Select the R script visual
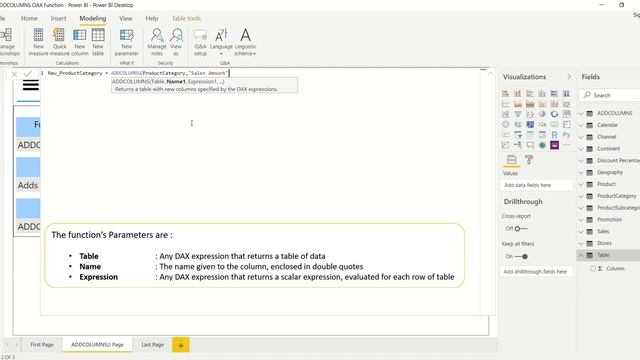Image resolution: width=640 pixels, height=360 pixels. click(554, 134)
